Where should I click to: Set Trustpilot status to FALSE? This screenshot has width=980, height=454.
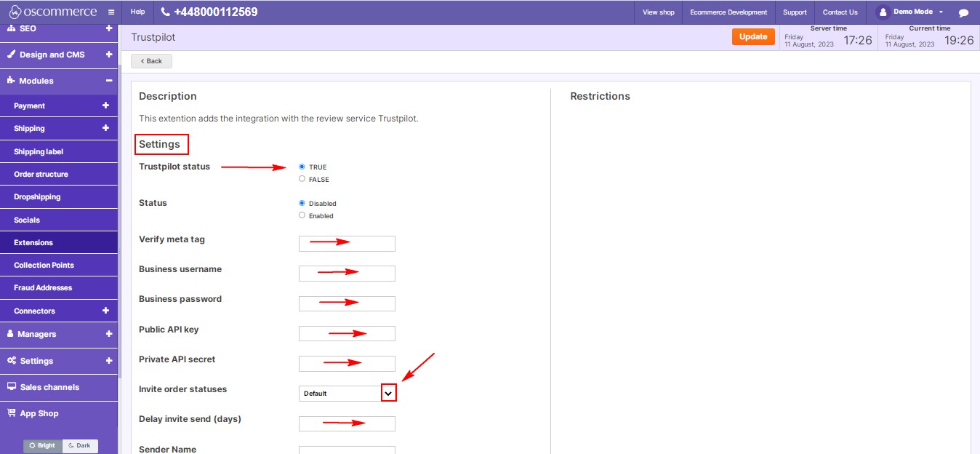coord(302,178)
